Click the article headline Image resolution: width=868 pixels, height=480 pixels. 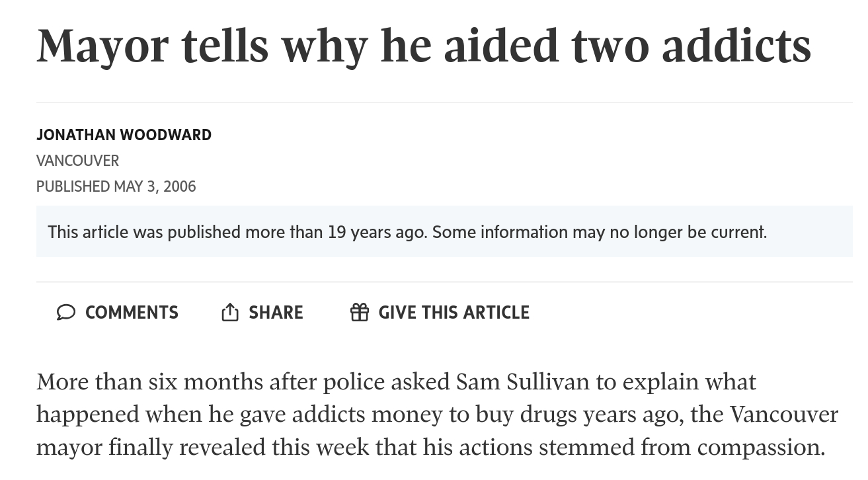(x=423, y=45)
